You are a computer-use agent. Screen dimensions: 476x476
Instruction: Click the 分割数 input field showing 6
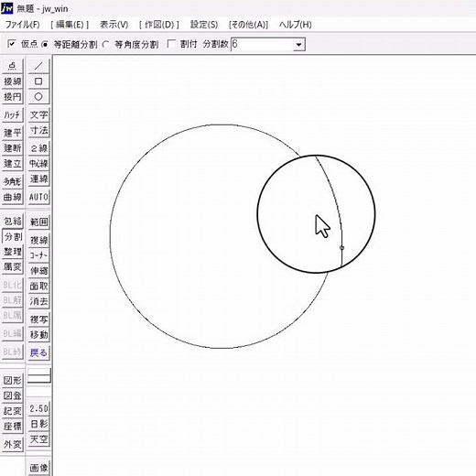tap(262, 45)
